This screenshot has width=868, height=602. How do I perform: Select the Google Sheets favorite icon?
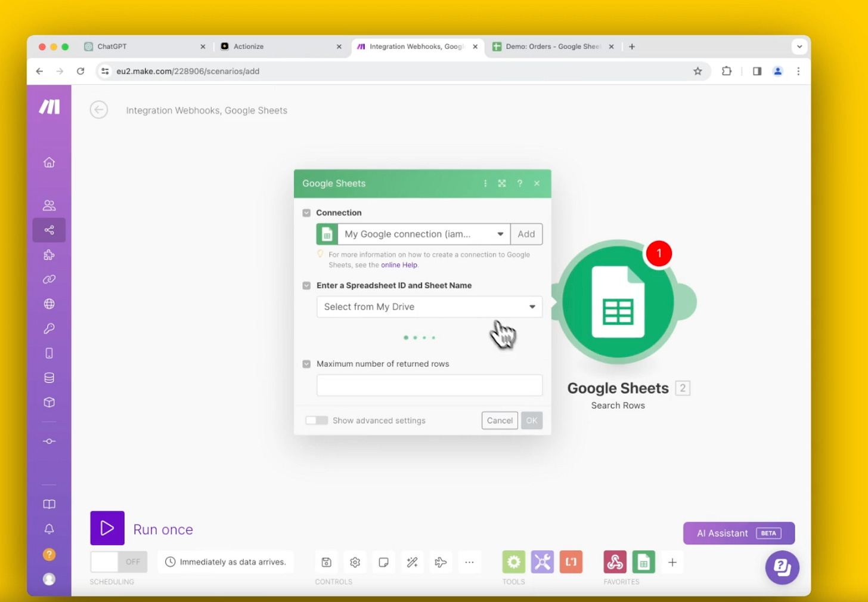click(x=643, y=562)
